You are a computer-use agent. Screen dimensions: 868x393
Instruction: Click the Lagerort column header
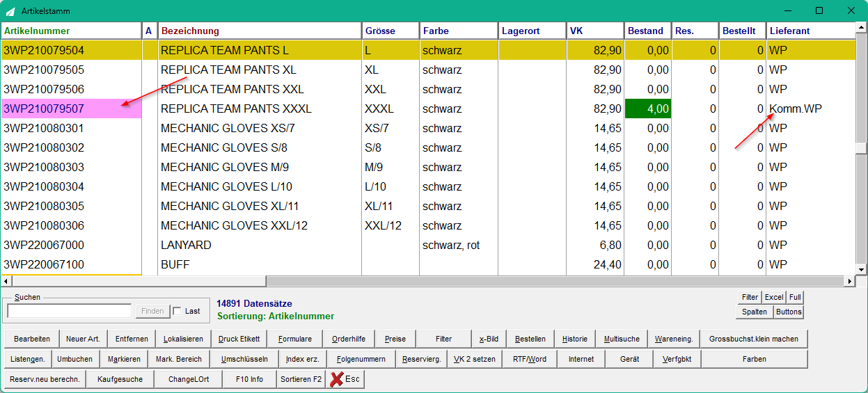click(x=532, y=31)
